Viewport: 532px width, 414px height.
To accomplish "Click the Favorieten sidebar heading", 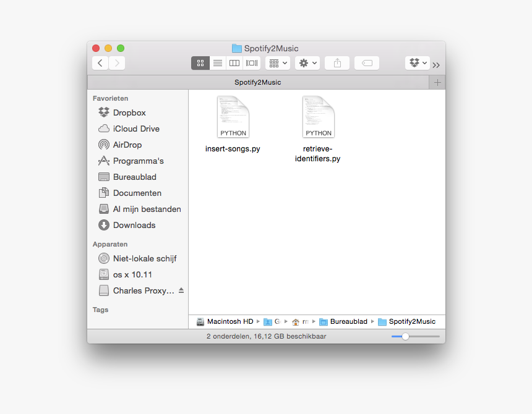I will coord(110,98).
